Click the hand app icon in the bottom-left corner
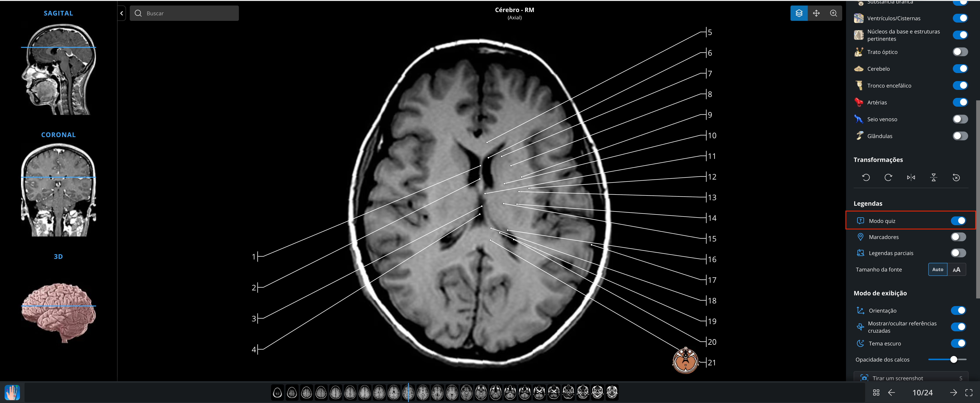Viewport: 980px width, 403px height. coord(12,392)
